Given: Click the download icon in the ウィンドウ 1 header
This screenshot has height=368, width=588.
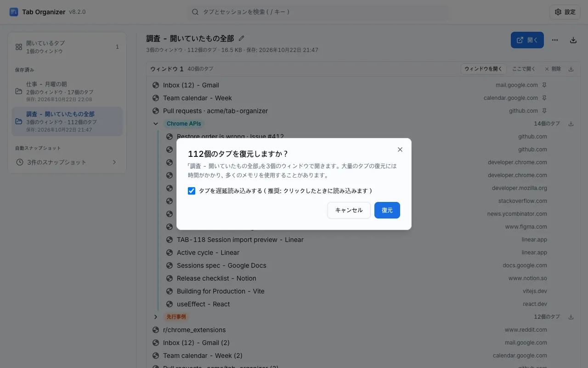Looking at the screenshot, I should click(x=571, y=69).
